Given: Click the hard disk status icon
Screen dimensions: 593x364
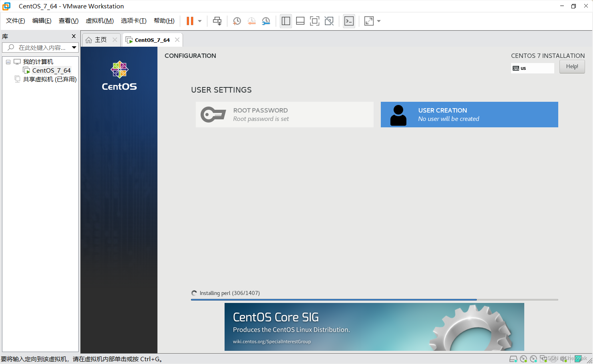Looking at the screenshot, I should click(513, 359).
